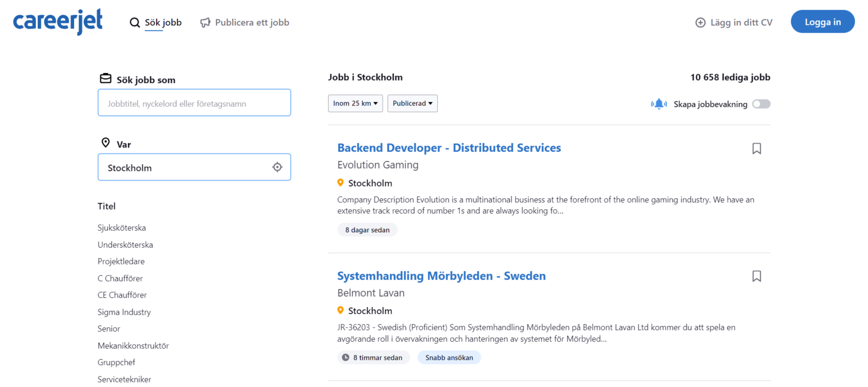Filter by title Sigma Industry
Screen dimensions: 868x387
pyautogui.click(x=124, y=312)
